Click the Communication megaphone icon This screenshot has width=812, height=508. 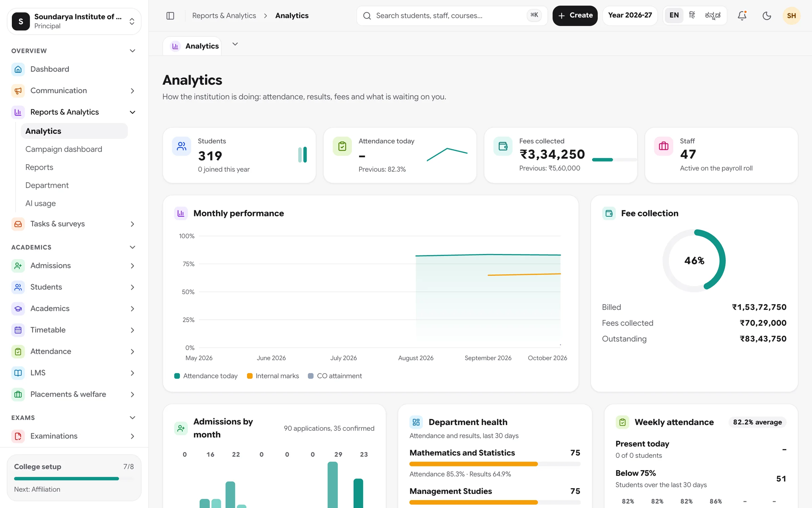point(18,91)
